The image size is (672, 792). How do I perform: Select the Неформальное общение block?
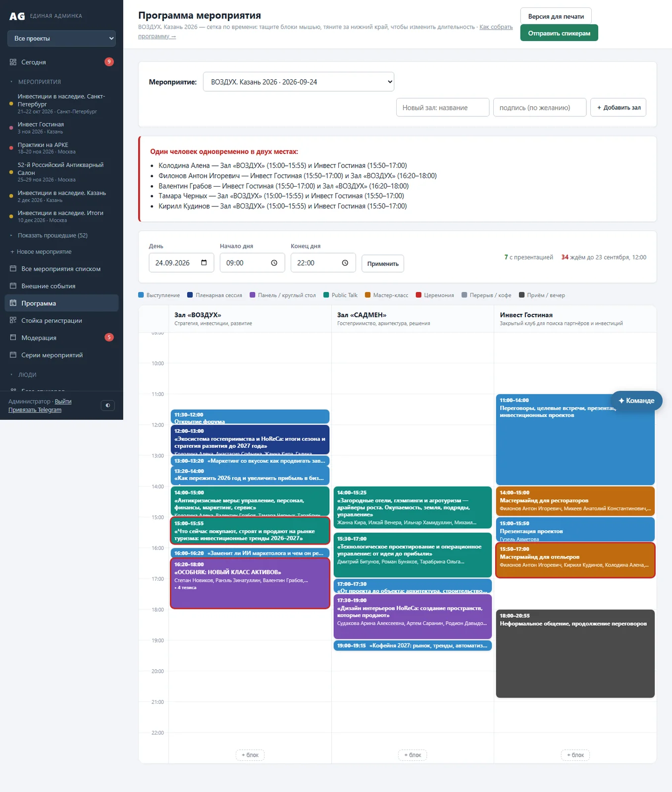575,653
